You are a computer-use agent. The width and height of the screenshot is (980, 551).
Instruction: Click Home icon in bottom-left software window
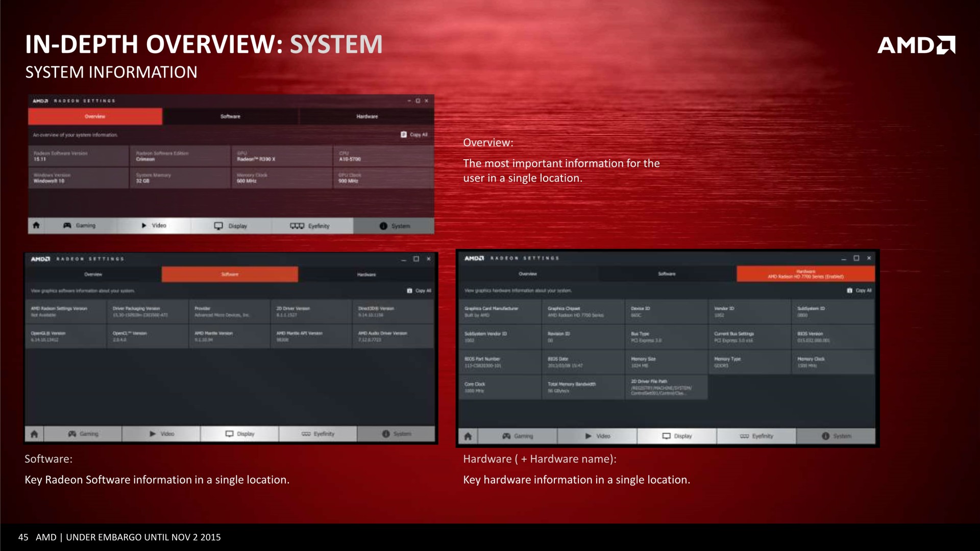[x=34, y=434]
